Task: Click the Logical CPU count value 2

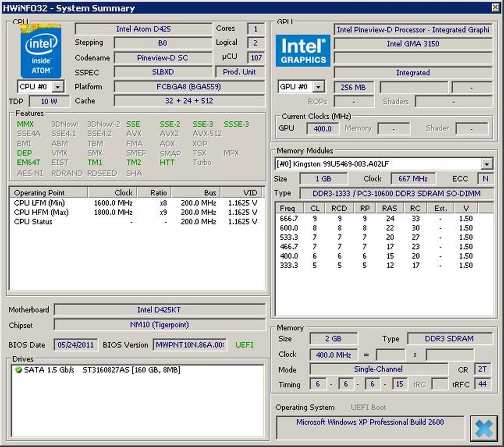Action: [x=256, y=43]
